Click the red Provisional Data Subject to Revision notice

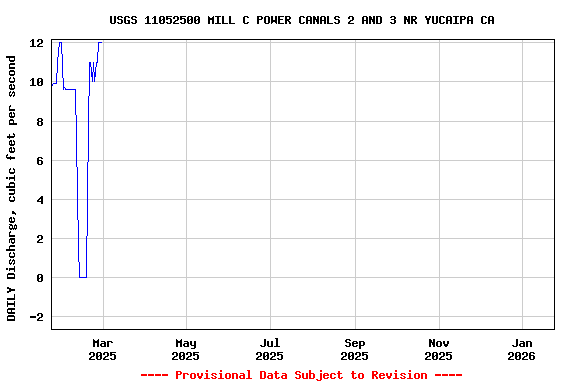[302, 375]
